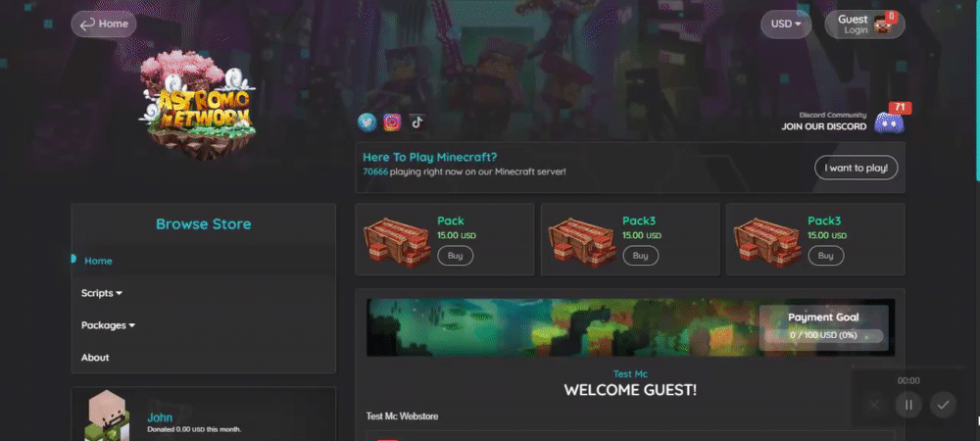Click the round blue social icon

click(x=367, y=122)
